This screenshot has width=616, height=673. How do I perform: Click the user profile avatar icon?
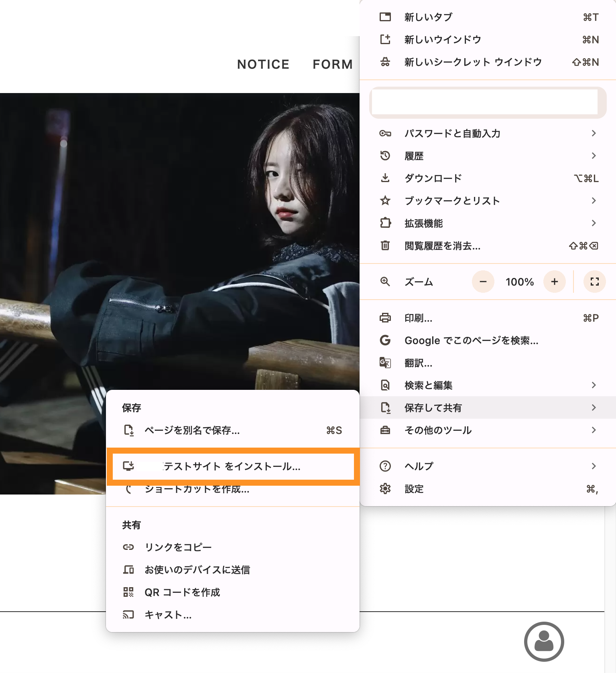pos(544,641)
